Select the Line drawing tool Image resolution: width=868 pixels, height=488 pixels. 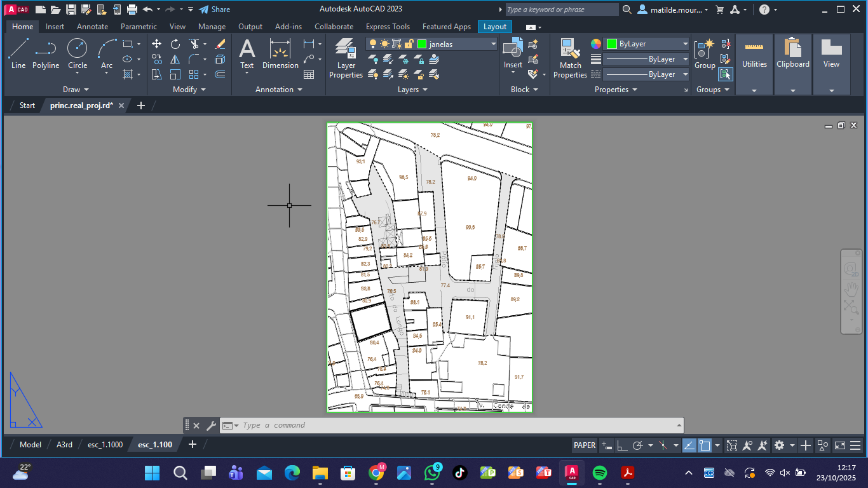[18, 53]
